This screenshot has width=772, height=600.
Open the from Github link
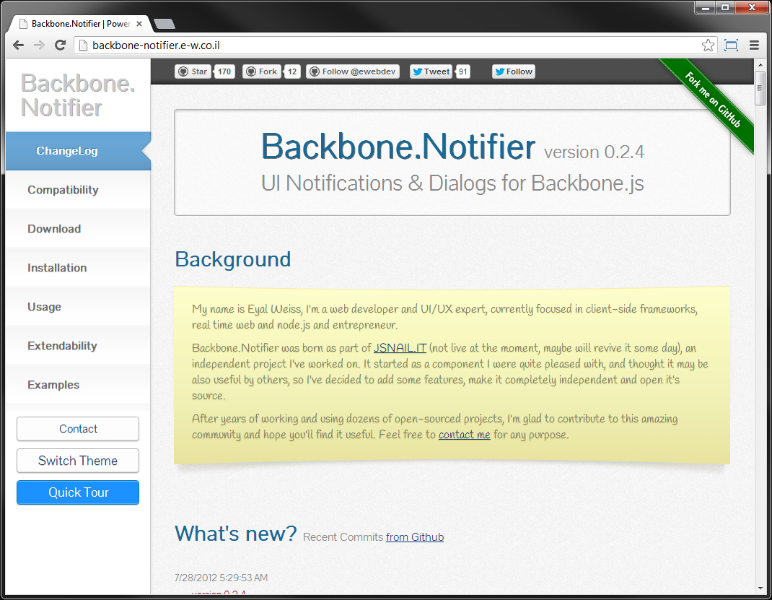pos(415,537)
